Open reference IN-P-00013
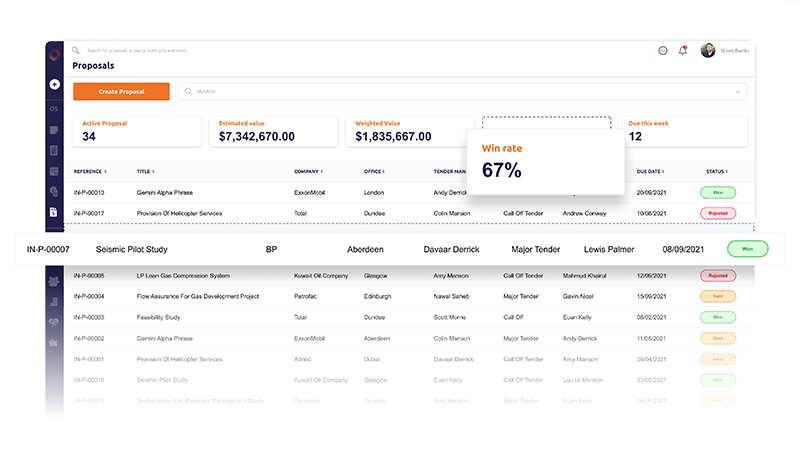800x450 pixels. tap(89, 193)
